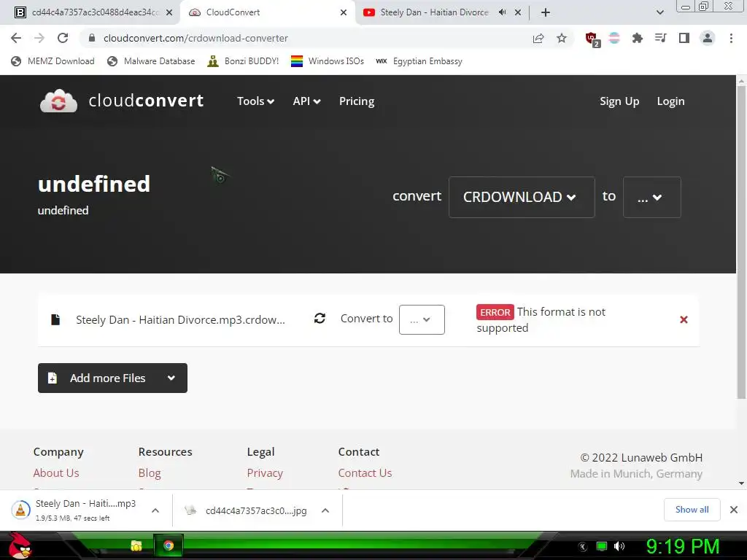Click the Add more Files button
747x560 pixels.
coord(112,378)
